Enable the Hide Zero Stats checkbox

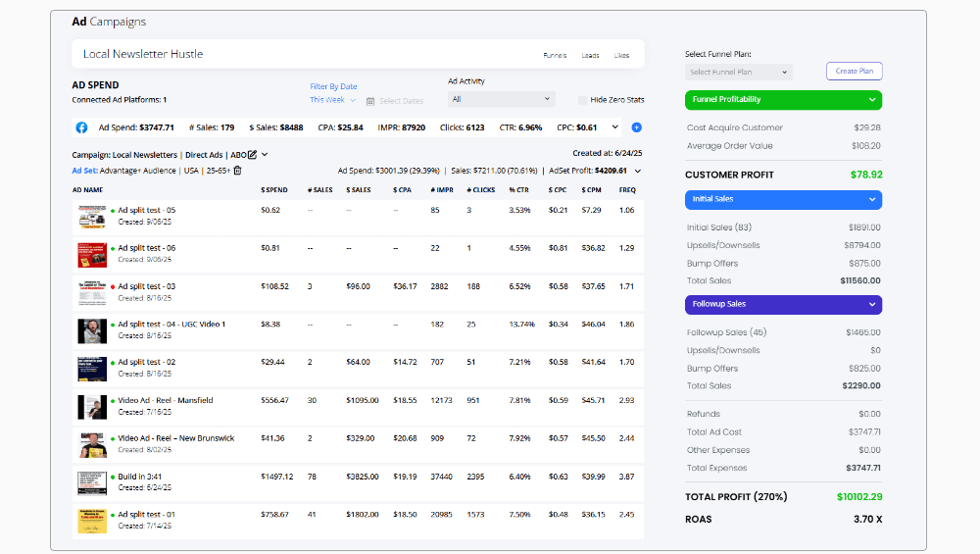point(582,100)
